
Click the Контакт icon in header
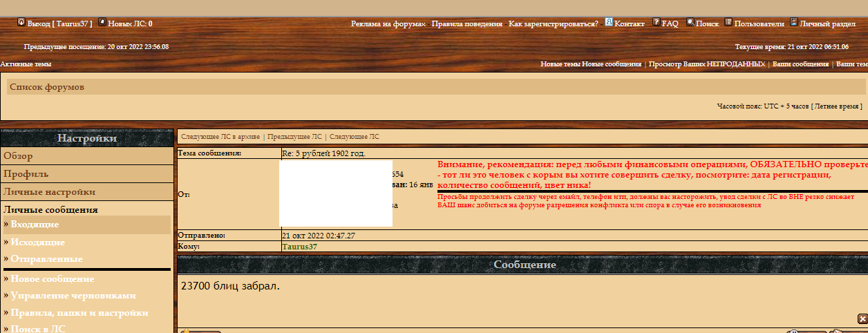tap(609, 22)
